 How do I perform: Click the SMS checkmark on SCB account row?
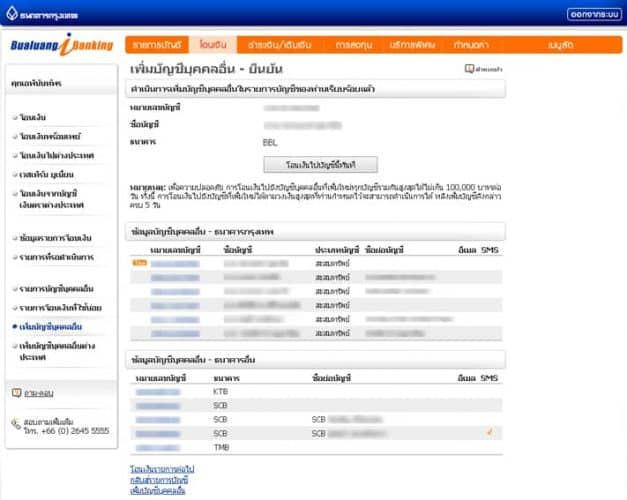point(488,433)
